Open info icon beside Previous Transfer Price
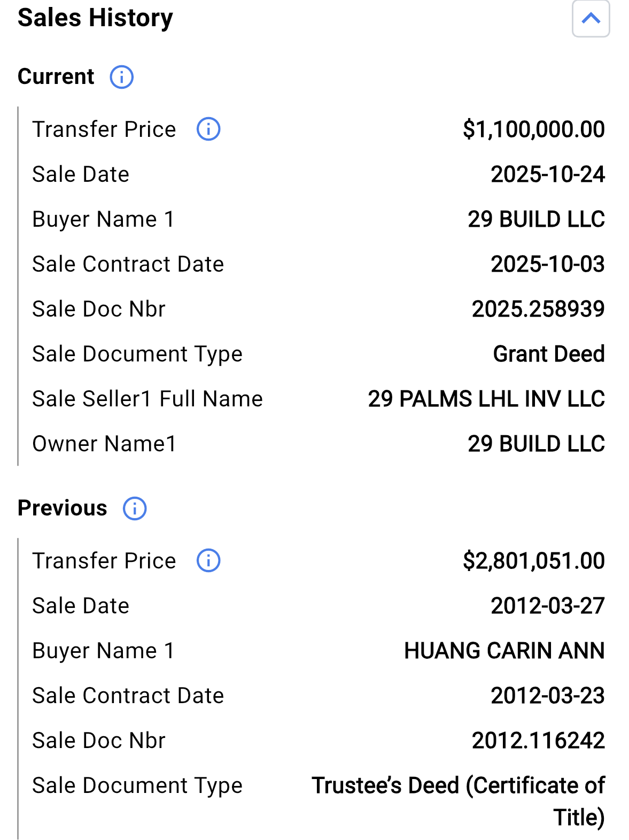629x840 pixels. point(208,560)
